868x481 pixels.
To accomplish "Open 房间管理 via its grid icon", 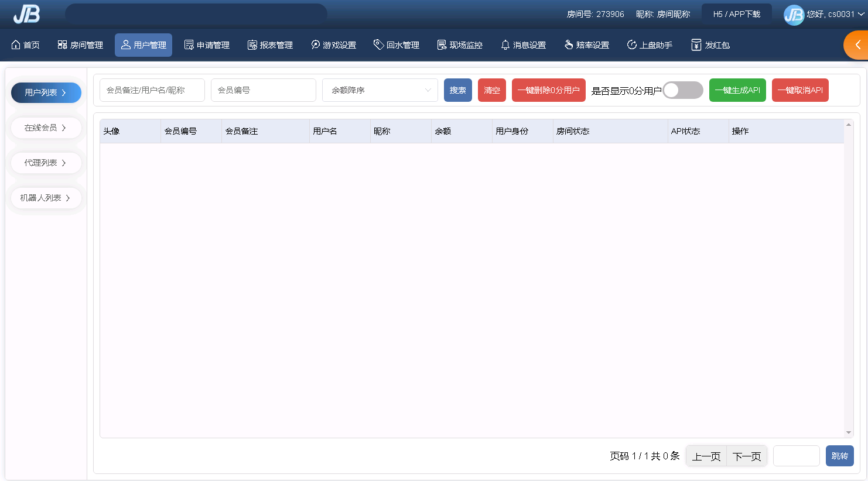I will point(62,45).
